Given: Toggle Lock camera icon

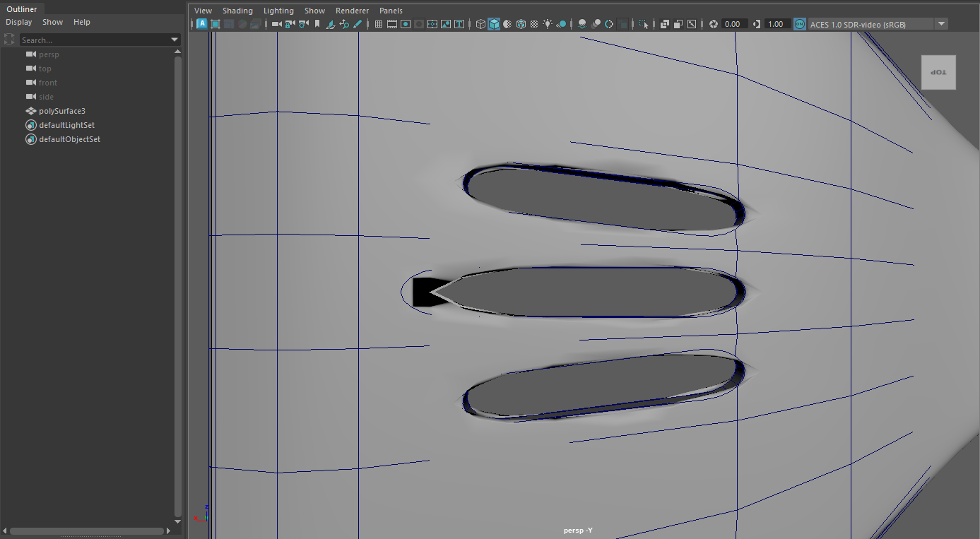Looking at the screenshot, I should pyautogui.click(x=290, y=24).
